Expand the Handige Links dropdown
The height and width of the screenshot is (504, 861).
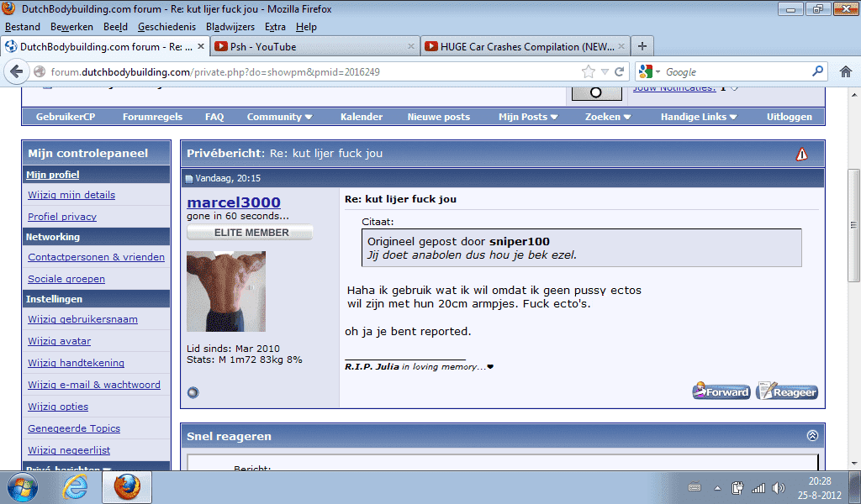(x=698, y=117)
